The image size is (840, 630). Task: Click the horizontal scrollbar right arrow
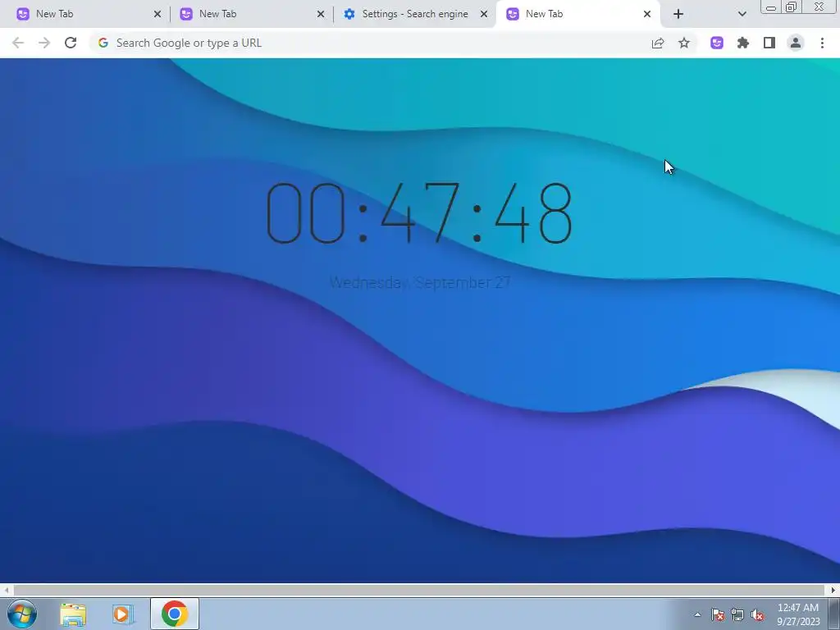tap(833, 590)
